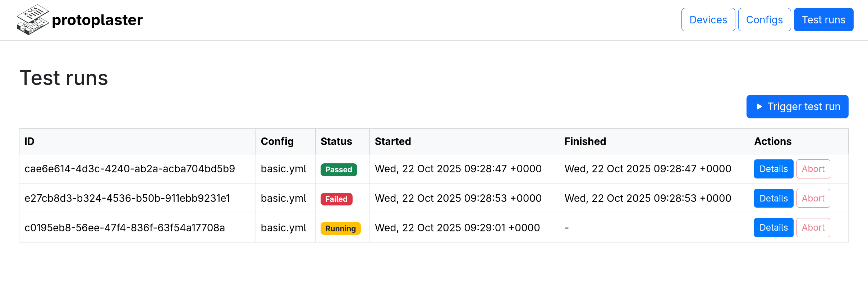This screenshot has width=868, height=281.
Task: Click run ID starting with cae6e614
Action: pyautogui.click(x=129, y=169)
